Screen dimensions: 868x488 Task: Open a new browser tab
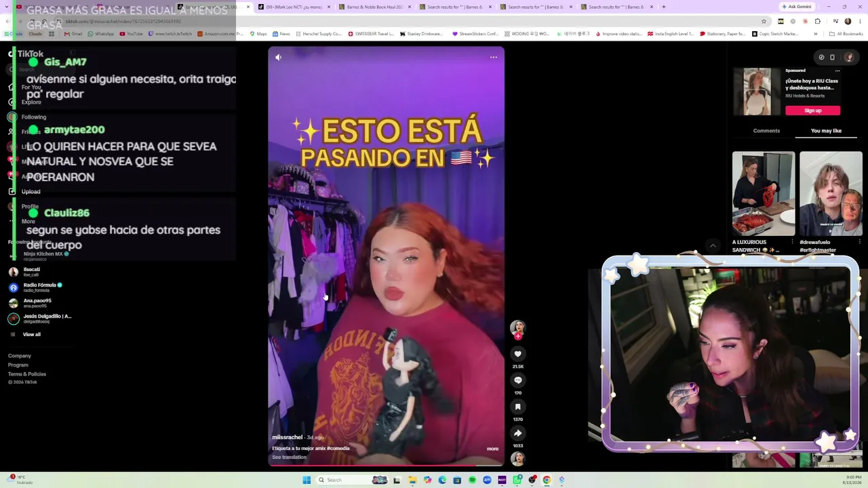click(663, 7)
